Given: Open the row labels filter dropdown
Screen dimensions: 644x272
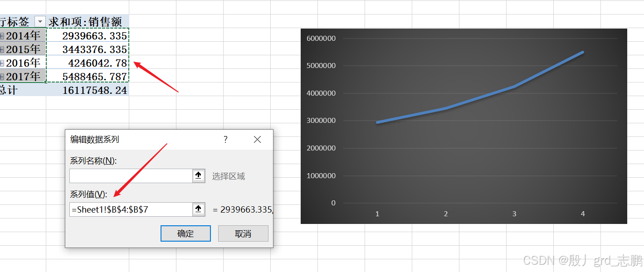Looking at the screenshot, I should [40, 21].
